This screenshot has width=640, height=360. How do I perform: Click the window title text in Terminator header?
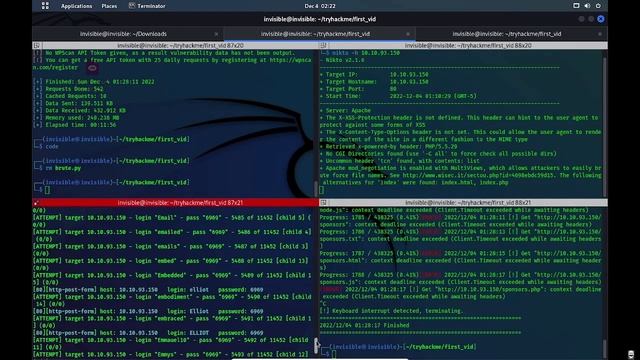[320, 19]
